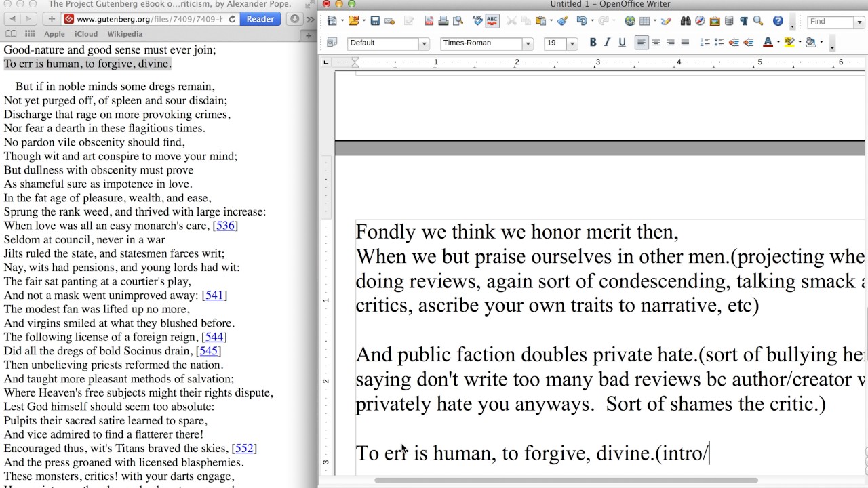The image size is (868, 488).
Task: Open the Gallery picture icon
Action: pyautogui.click(x=715, y=22)
